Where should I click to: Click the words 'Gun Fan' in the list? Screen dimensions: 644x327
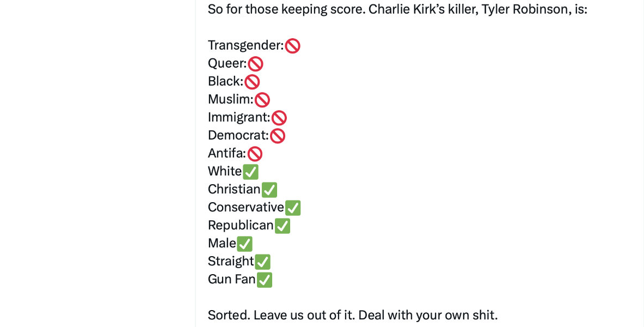(231, 279)
